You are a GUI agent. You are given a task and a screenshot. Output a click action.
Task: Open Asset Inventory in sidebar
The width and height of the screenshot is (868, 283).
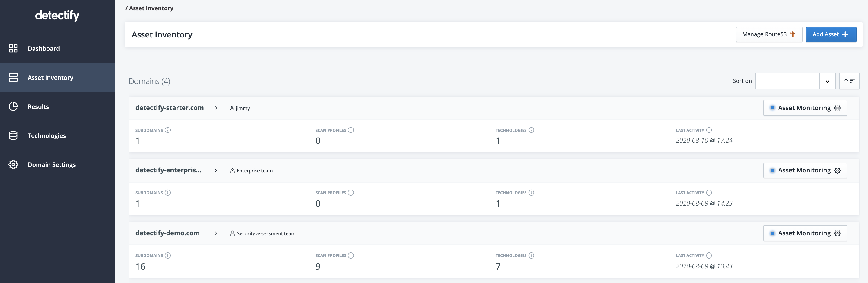[x=58, y=77]
